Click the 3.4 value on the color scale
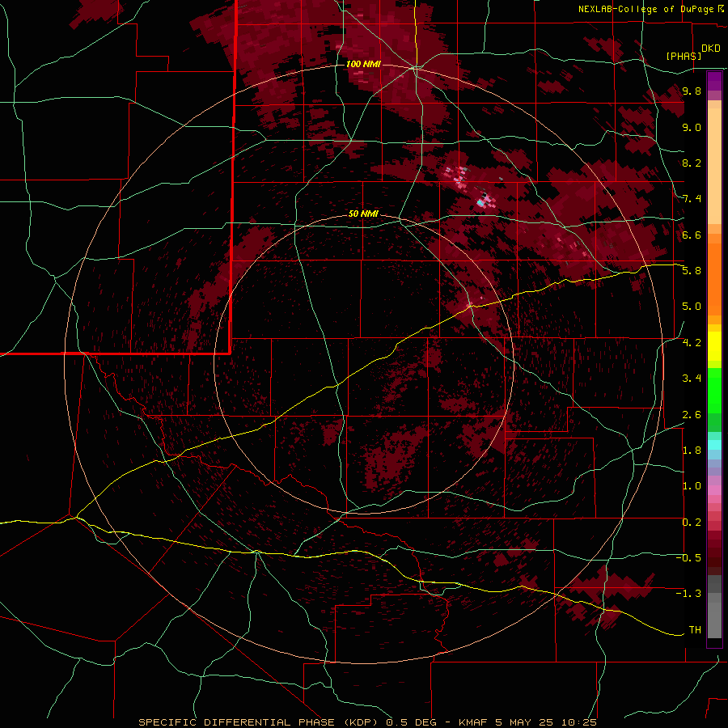The width and height of the screenshot is (728, 728). tap(692, 378)
